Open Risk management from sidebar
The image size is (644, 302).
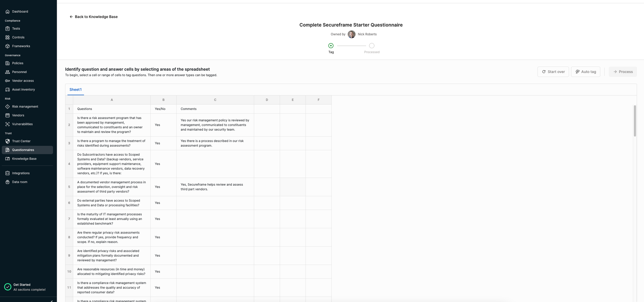click(27, 106)
